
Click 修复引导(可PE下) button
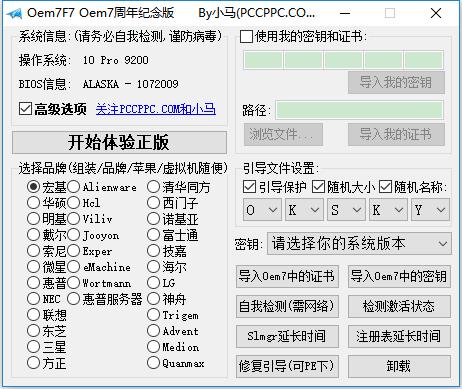pos(287,366)
